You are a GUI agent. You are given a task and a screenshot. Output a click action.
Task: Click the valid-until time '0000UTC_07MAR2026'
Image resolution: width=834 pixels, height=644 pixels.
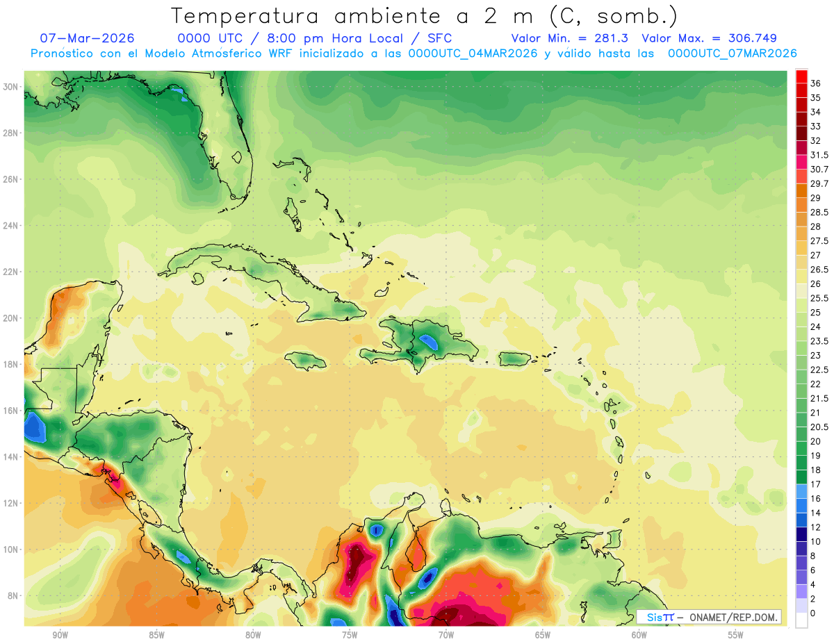[732, 53]
